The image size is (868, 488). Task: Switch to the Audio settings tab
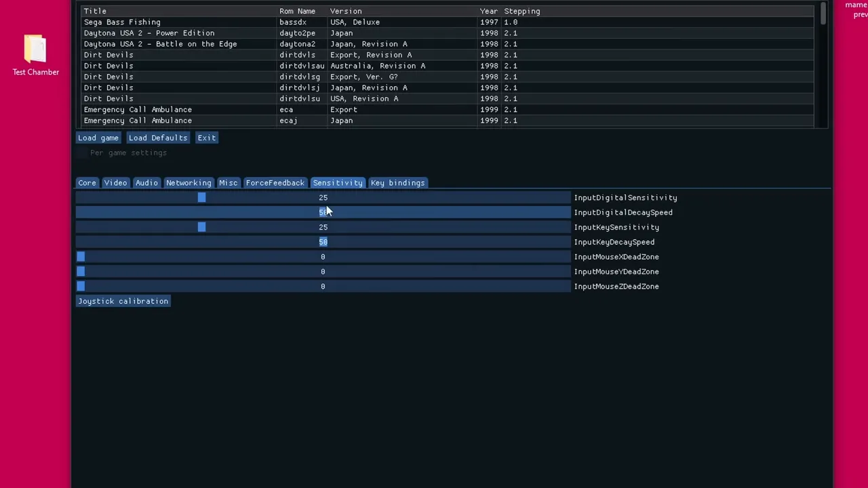(x=146, y=182)
